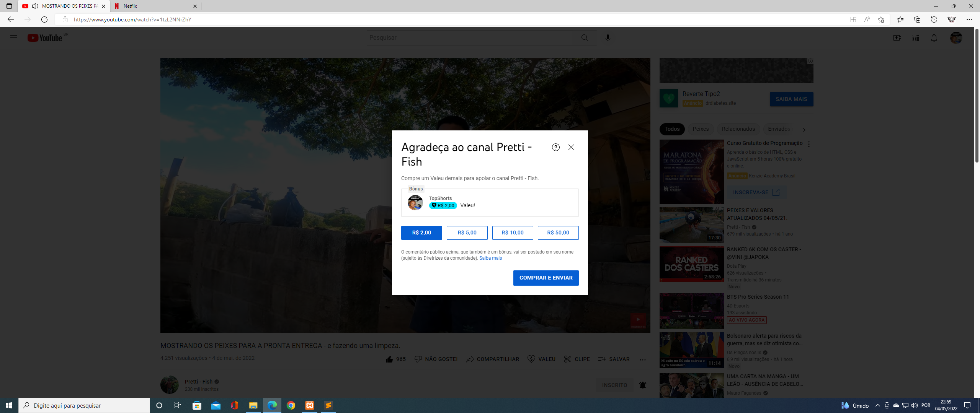Open the notifications bell in header
The height and width of the screenshot is (413, 980).
click(934, 38)
